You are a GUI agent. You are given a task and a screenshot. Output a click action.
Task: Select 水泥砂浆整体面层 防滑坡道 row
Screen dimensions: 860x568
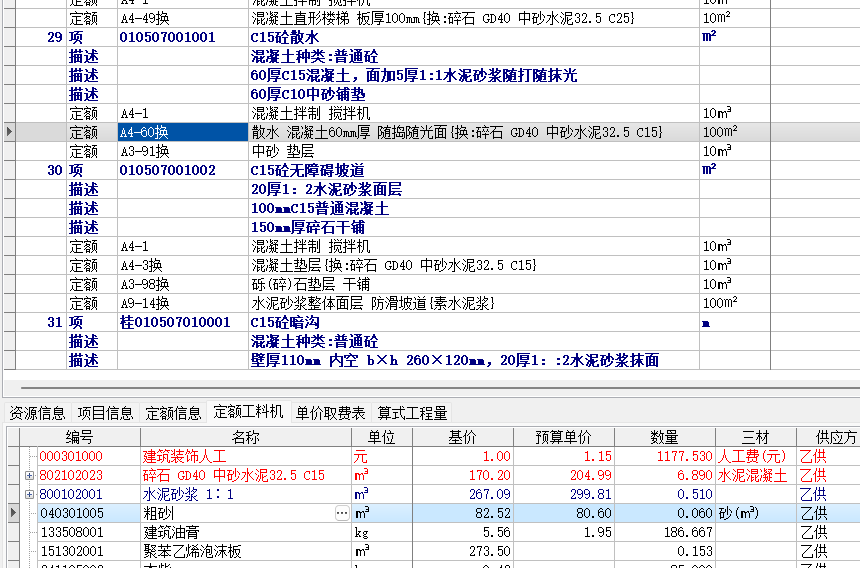(474, 303)
